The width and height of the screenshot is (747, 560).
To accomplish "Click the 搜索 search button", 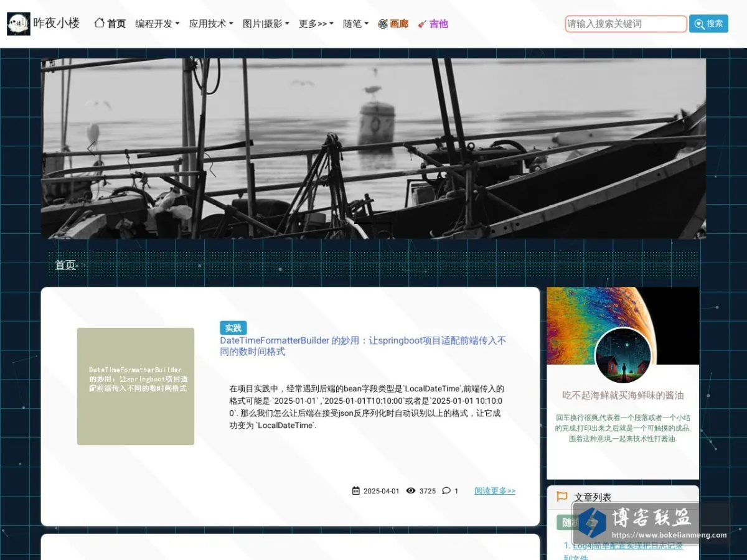I will 708,24.
